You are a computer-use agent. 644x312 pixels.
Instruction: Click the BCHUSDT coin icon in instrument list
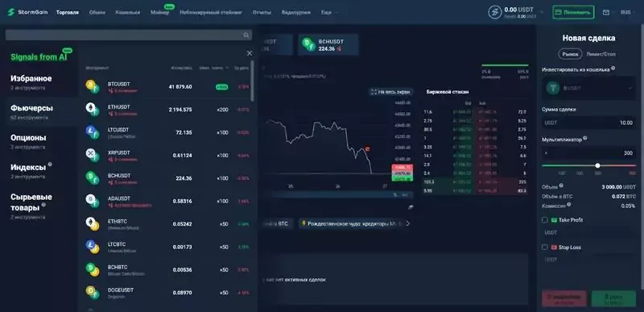point(93,178)
